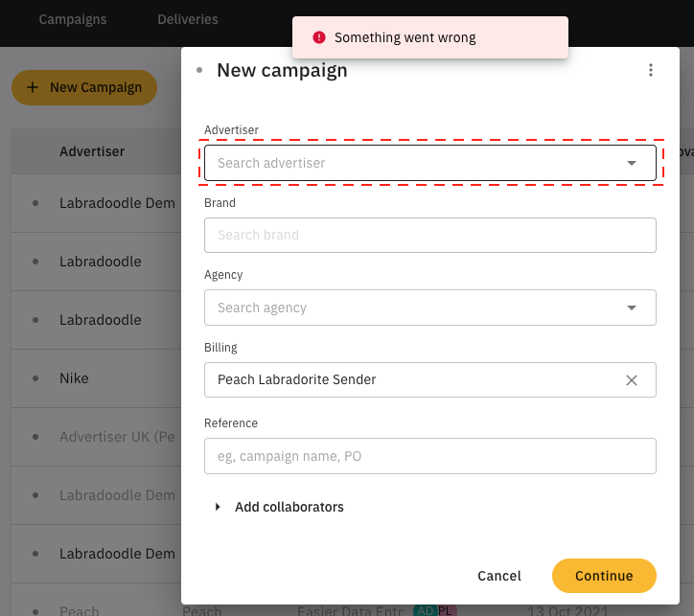The width and height of the screenshot is (694, 616).
Task: Click the status dot beside Nike row
Action: [x=36, y=378]
